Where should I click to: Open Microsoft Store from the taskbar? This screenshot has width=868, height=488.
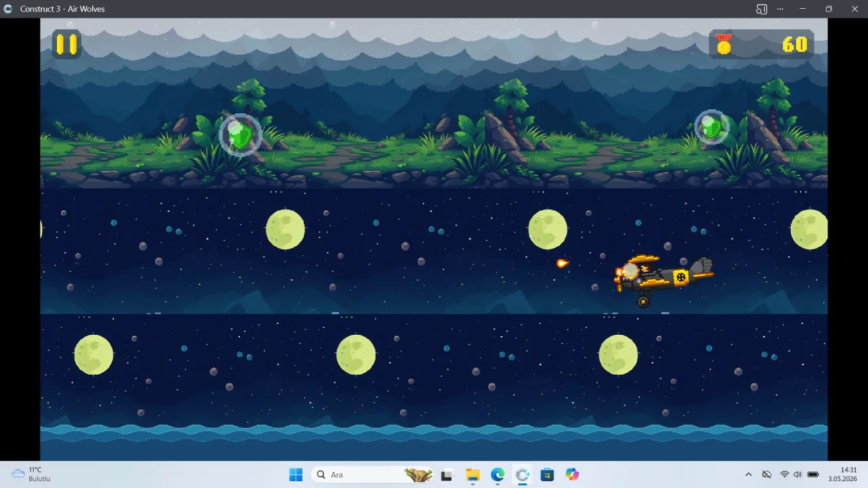coord(547,474)
